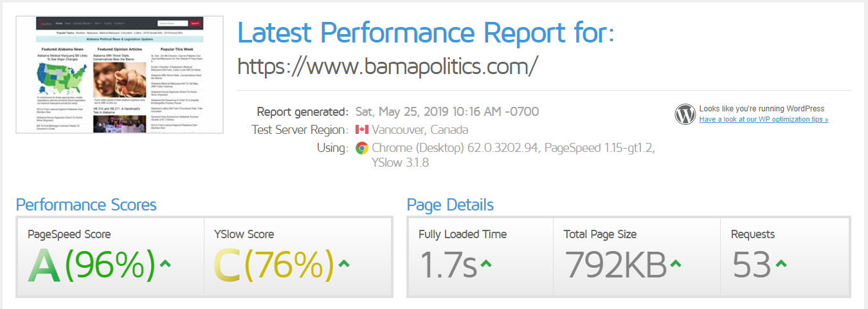The height and width of the screenshot is (309, 868).
Task: Click the bamapolitics.com URL heading
Action: [x=387, y=66]
